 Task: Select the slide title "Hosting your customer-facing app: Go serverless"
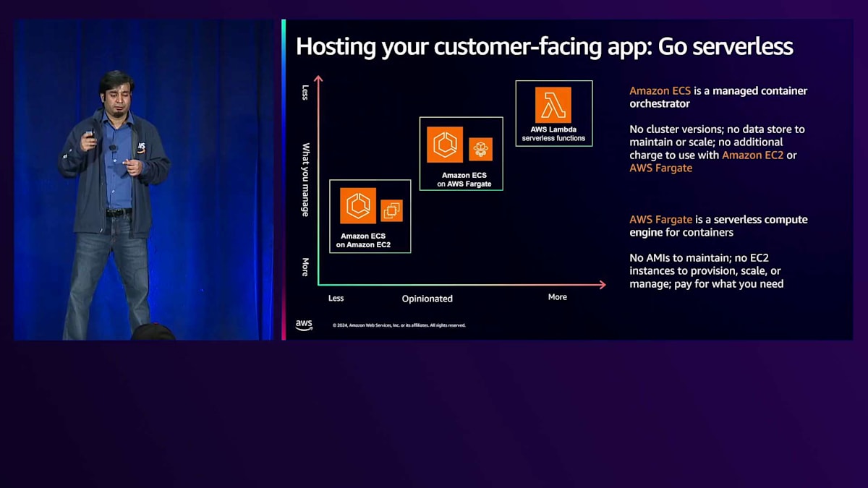pos(545,46)
